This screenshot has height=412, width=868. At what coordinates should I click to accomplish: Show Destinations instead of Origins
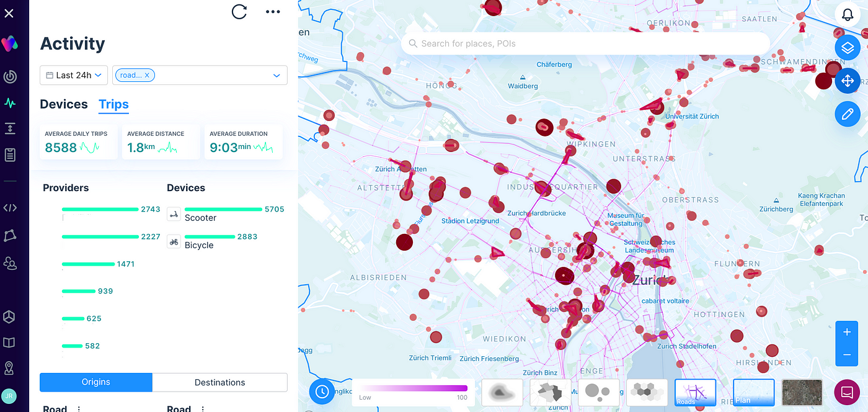(219, 382)
